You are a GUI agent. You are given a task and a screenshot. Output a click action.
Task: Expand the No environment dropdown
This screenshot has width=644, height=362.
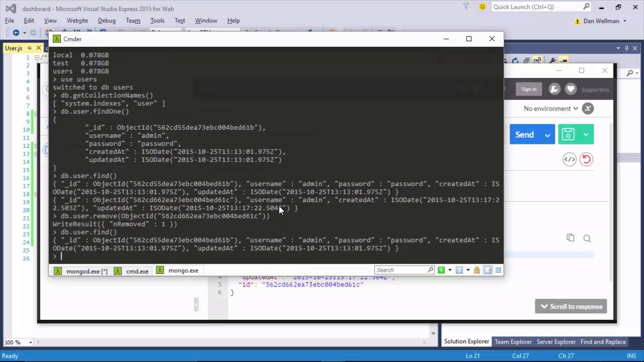coord(551,109)
